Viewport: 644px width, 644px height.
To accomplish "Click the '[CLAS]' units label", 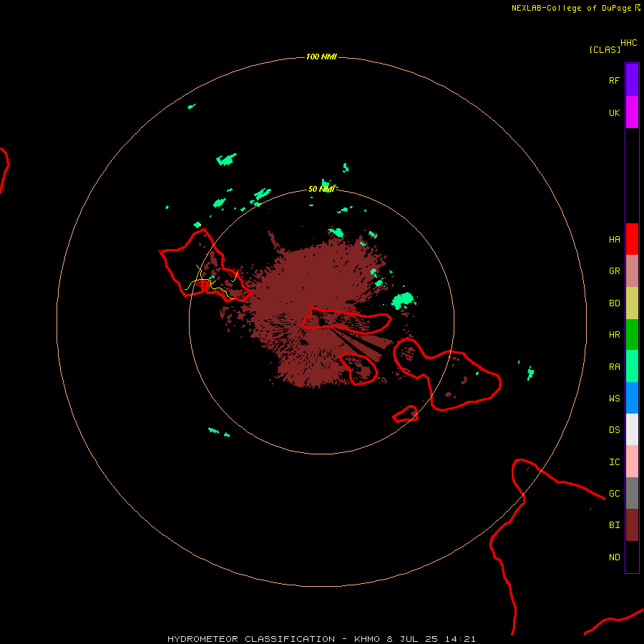I will [x=605, y=49].
